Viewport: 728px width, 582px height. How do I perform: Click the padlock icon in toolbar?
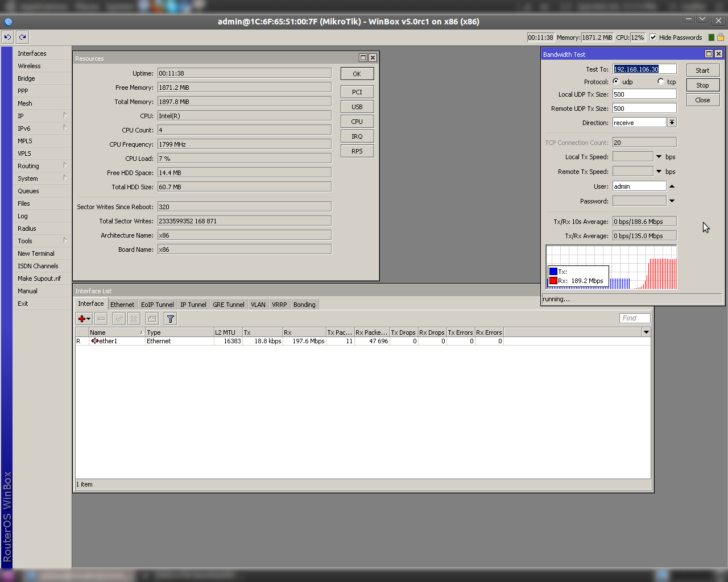(721, 38)
